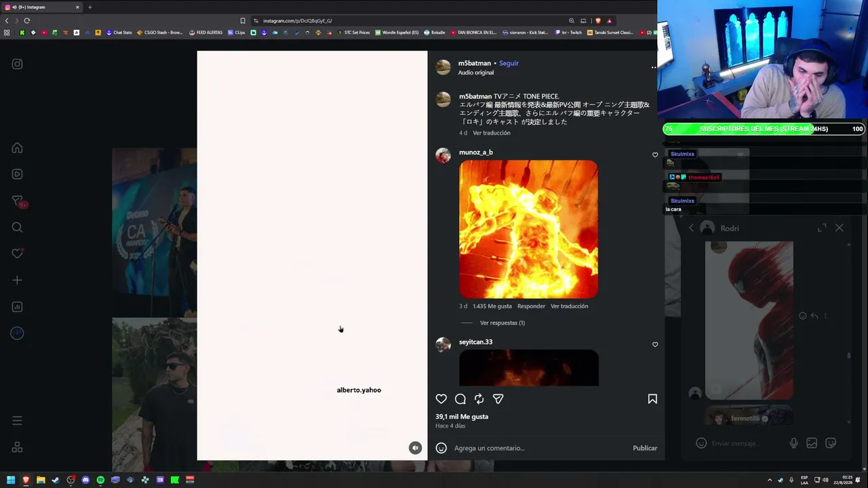Click the Publicar button
Image resolution: width=868 pixels, height=488 pixels.
[645, 448]
